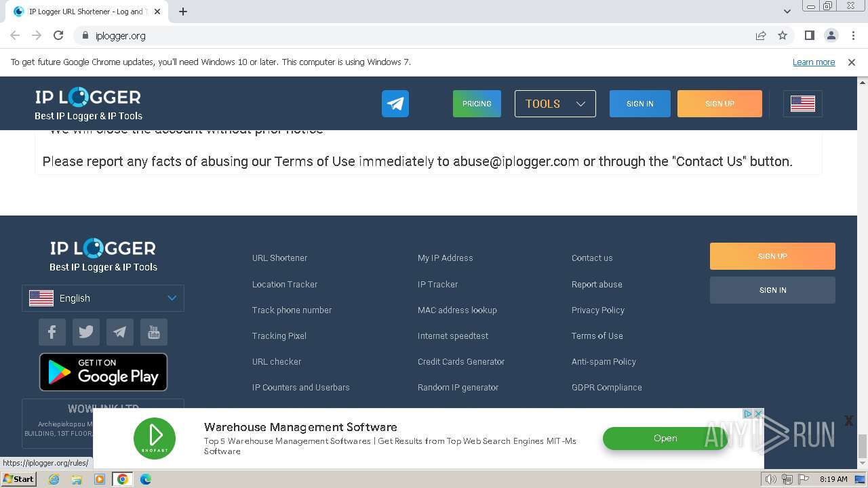Open the Contact us footer link

[x=592, y=258]
